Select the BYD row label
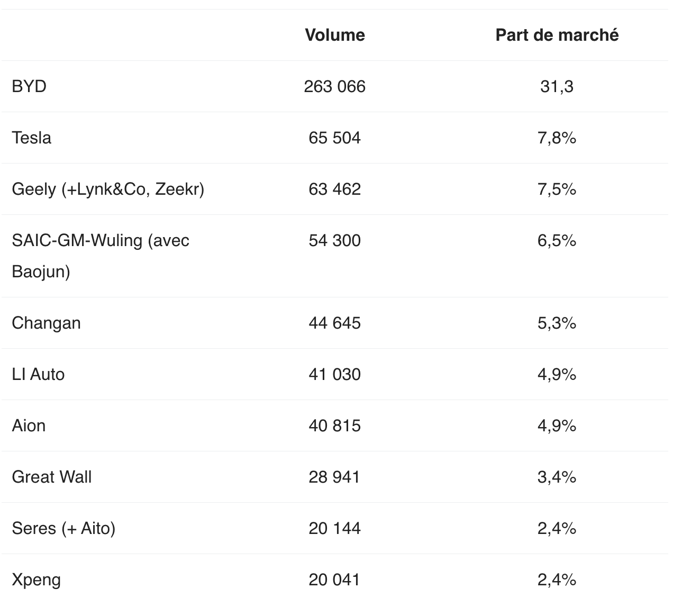This screenshot has width=673, height=616. click(x=29, y=86)
